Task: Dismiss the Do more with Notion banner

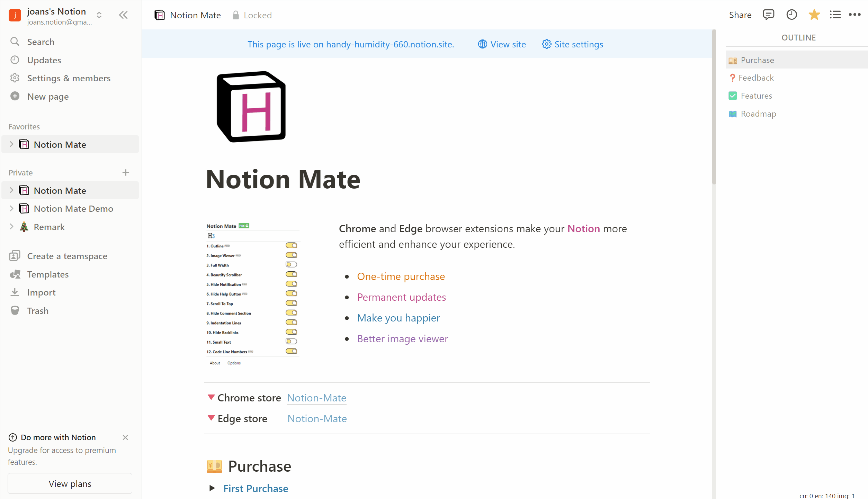Action: point(125,437)
